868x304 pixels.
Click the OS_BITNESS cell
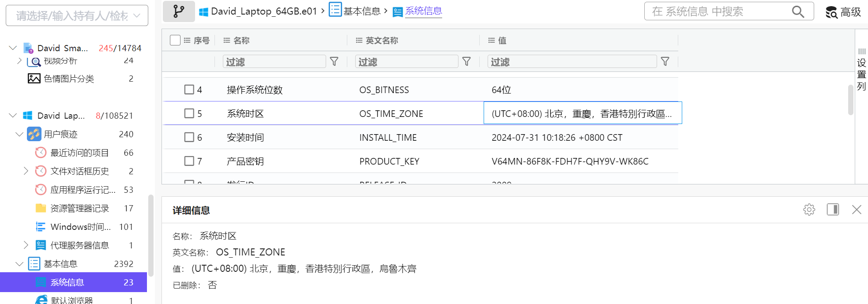384,90
